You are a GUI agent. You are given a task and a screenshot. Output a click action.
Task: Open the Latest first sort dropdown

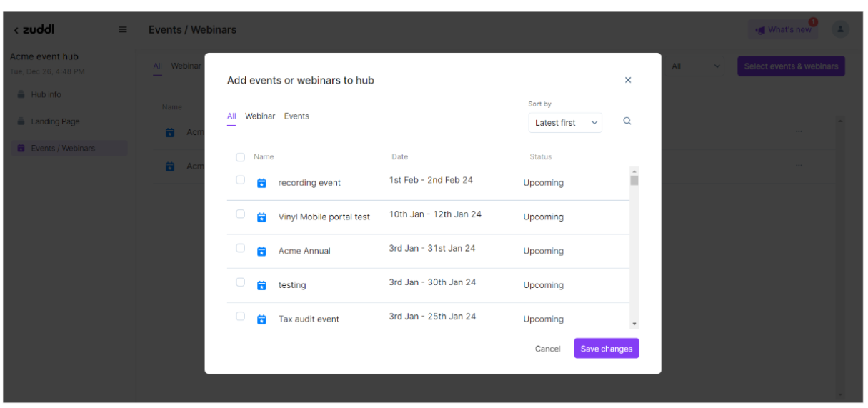tap(565, 123)
